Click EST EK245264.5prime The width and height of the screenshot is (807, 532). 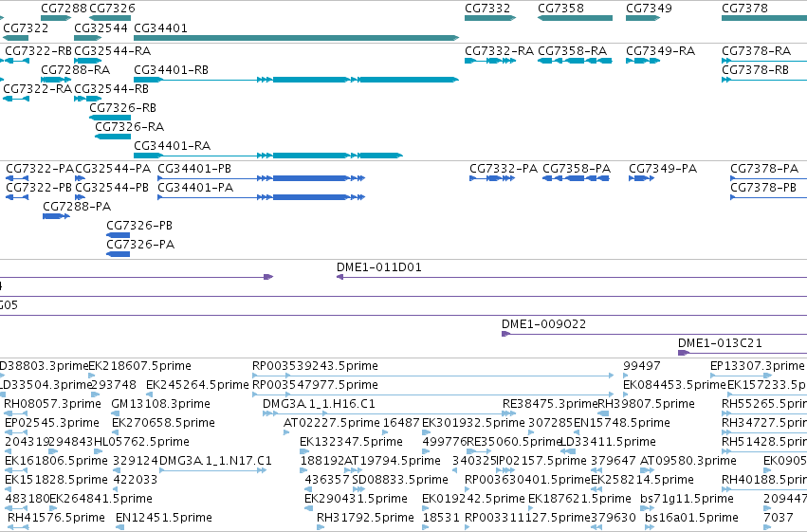(197, 385)
